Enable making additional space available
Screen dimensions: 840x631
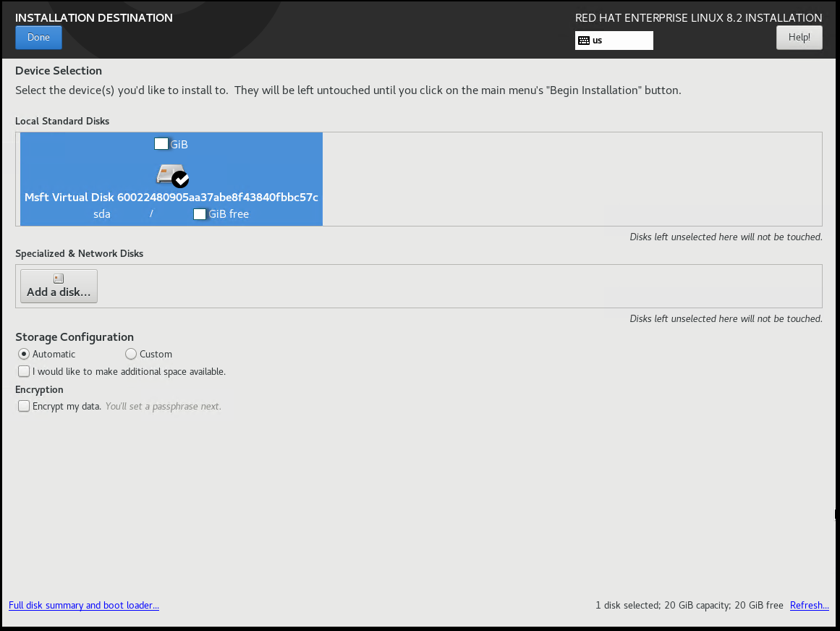(x=24, y=371)
